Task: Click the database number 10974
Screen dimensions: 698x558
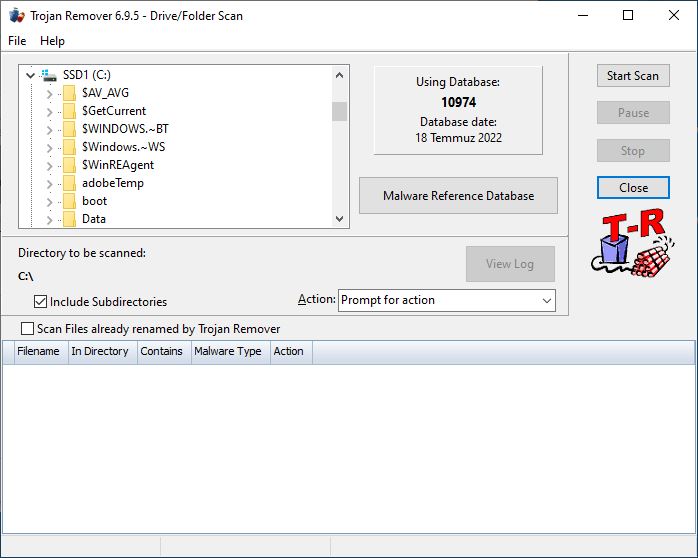Action: pos(459,102)
